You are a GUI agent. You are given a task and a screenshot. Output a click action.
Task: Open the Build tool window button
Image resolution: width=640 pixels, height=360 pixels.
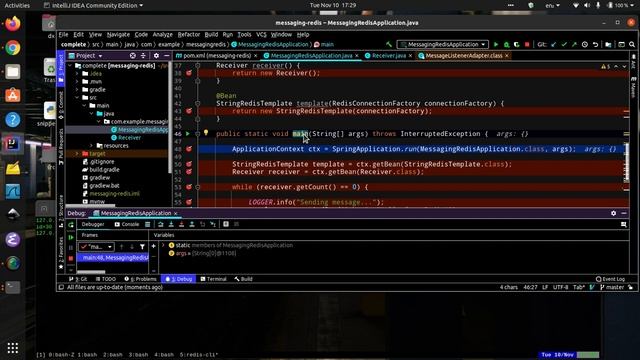pyautogui.click(x=243, y=279)
